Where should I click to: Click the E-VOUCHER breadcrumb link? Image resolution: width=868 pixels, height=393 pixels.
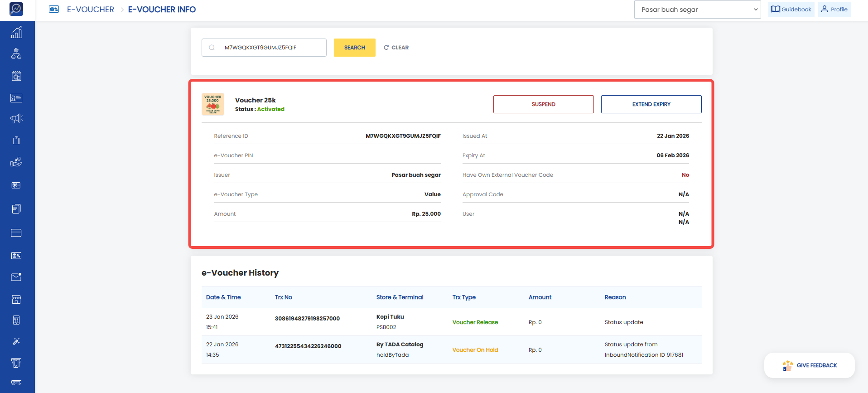coord(91,10)
